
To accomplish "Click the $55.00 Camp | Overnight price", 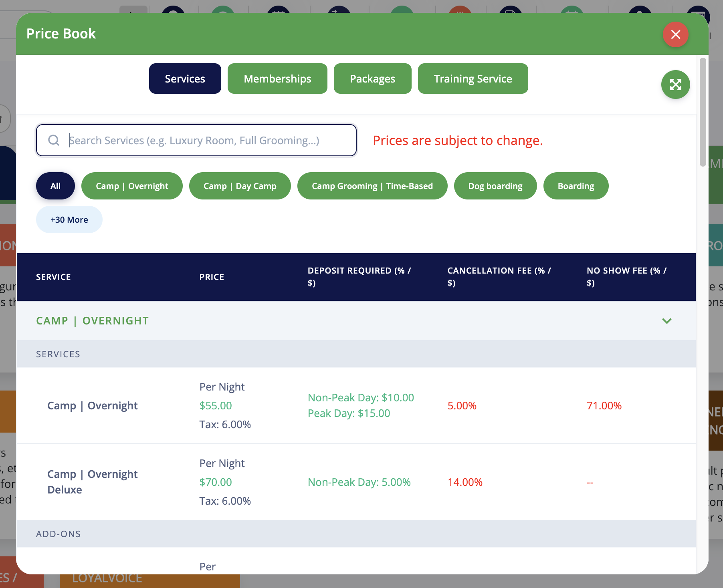I will point(216,406).
